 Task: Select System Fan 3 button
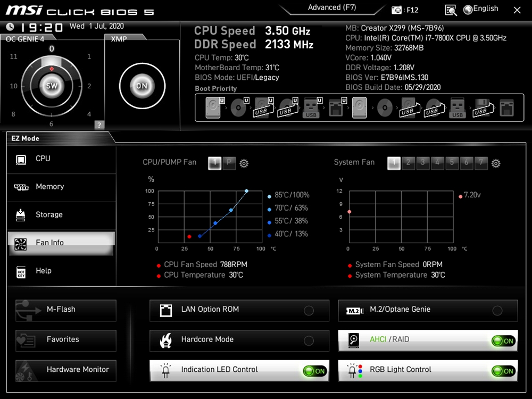(x=423, y=163)
